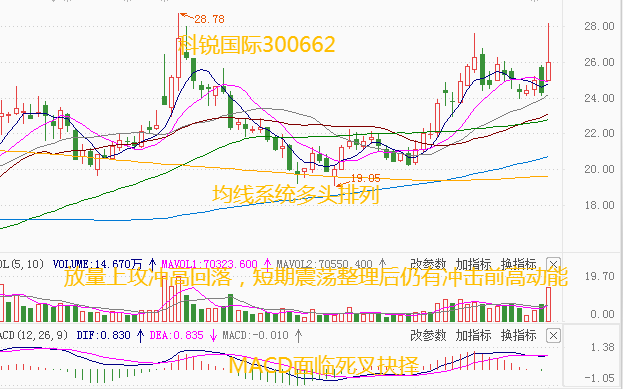Open 改参数 in the MACD panel

tap(428, 335)
